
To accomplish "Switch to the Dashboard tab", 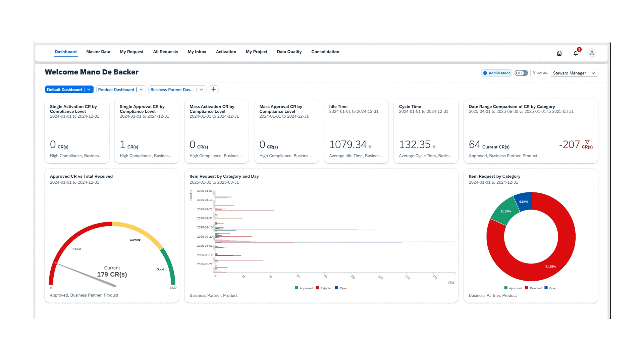I will point(66,52).
